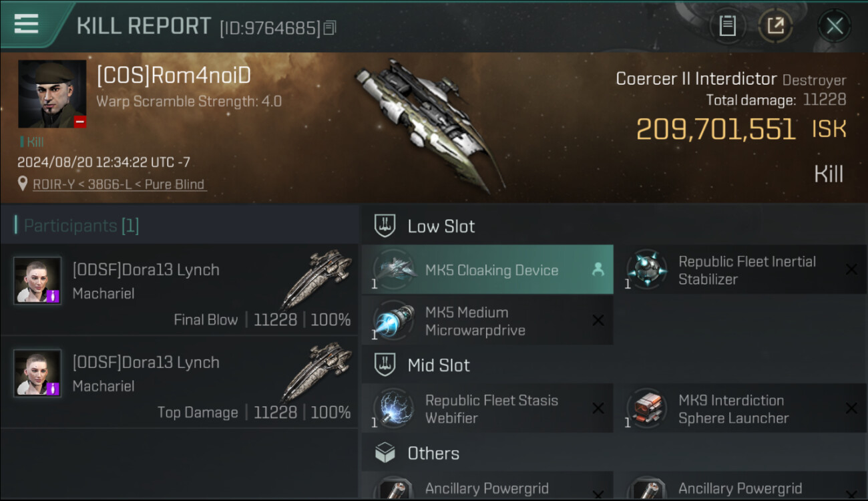The width and height of the screenshot is (868, 501).
Task: Select the MK5 Cloaking Device module
Action: coord(487,270)
